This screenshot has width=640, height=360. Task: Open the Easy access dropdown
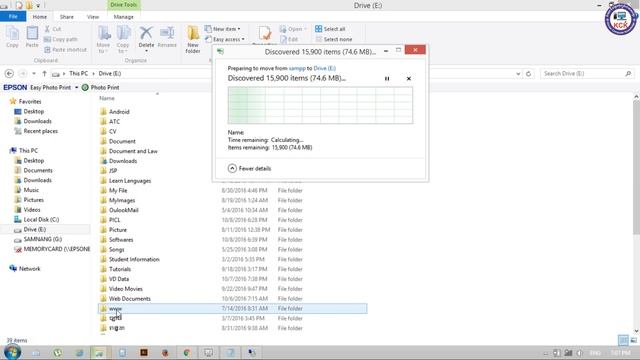click(x=224, y=39)
